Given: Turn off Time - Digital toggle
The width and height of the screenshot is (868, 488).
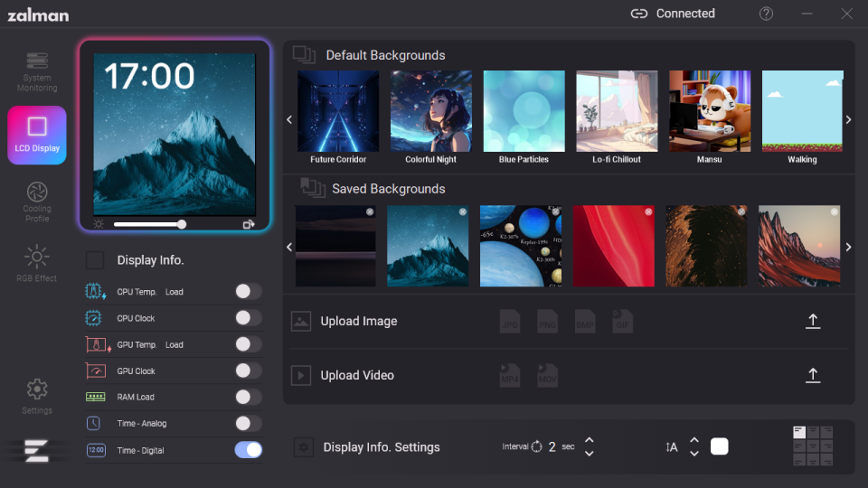Looking at the screenshot, I should tap(248, 450).
